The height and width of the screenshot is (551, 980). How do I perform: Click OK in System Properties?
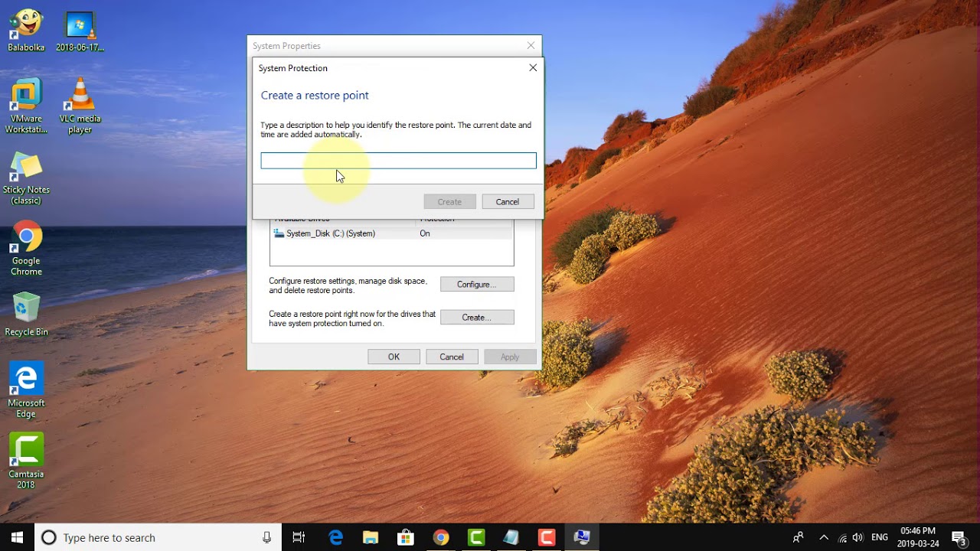pyautogui.click(x=394, y=357)
